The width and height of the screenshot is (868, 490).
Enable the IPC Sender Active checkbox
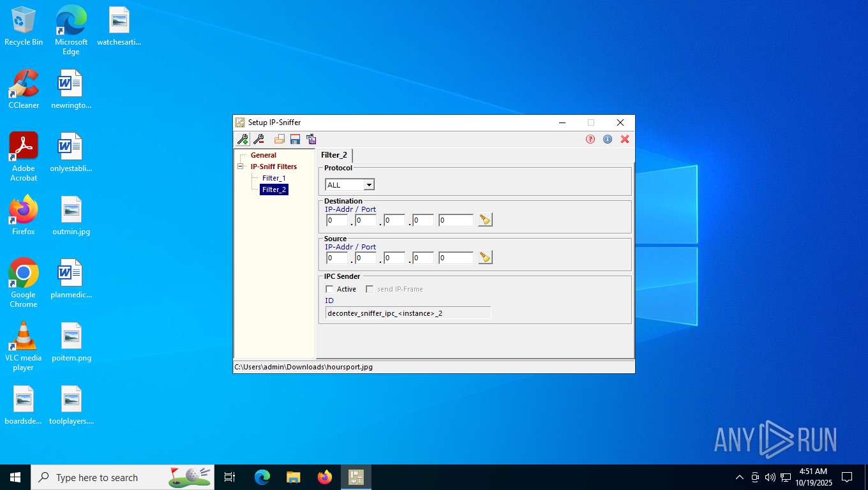[329, 289]
